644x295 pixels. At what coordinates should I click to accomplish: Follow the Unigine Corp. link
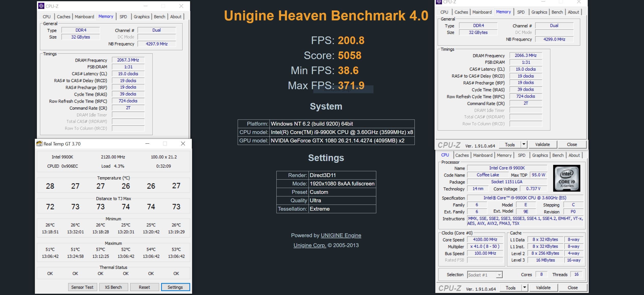[310, 245]
